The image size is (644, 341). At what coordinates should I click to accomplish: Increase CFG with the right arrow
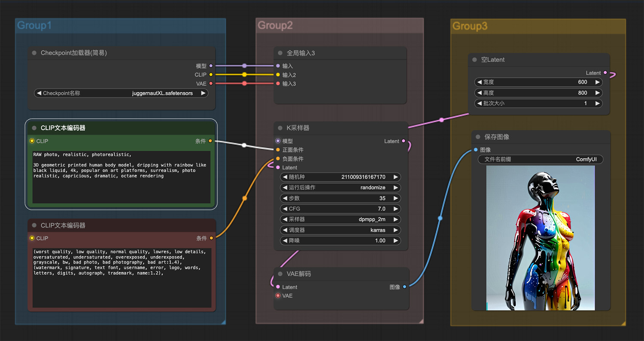point(395,209)
